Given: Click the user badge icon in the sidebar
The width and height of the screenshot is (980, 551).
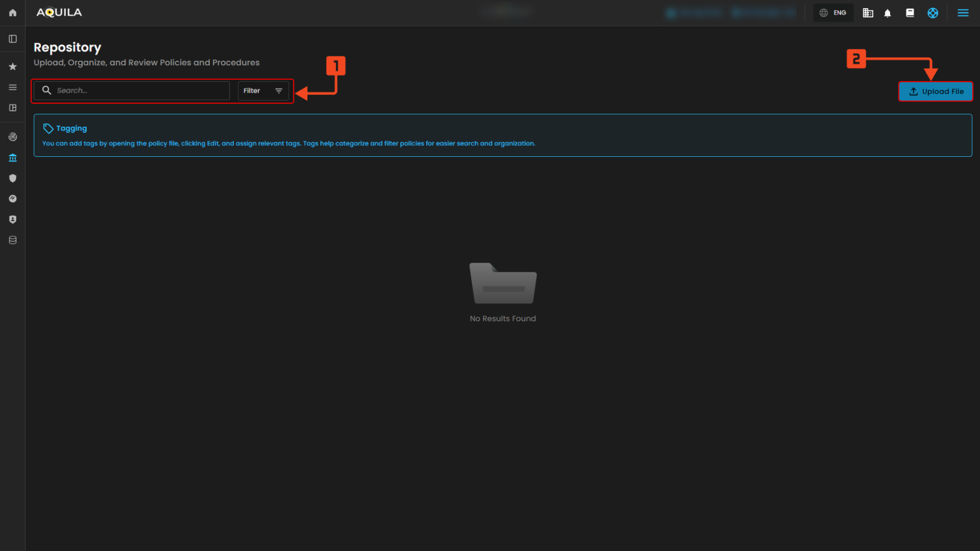Looking at the screenshot, I should tap(12, 219).
